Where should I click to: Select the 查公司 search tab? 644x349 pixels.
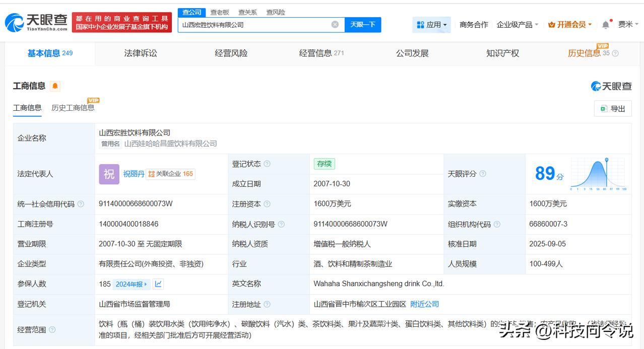[x=192, y=12]
